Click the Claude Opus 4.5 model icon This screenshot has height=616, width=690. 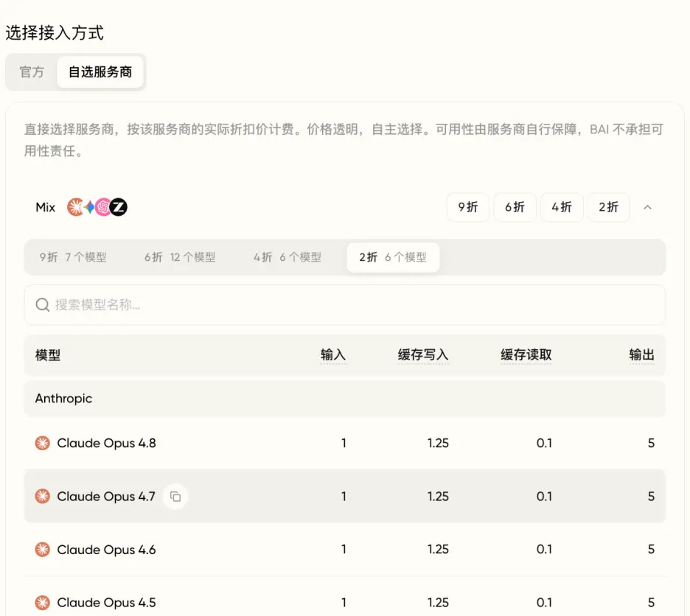click(43, 602)
